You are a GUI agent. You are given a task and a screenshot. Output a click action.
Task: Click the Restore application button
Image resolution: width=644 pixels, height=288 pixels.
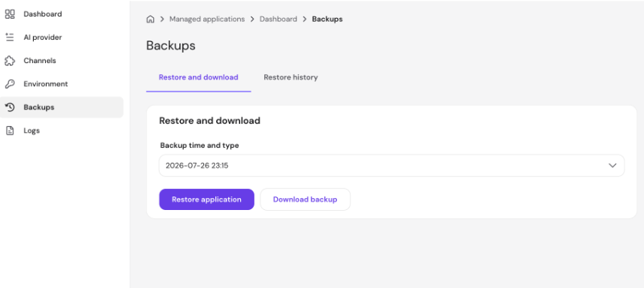click(x=206, y=199)
